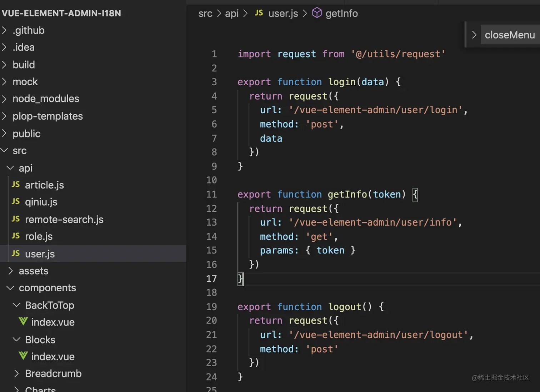Click the '/vue-element-admin/user/login' url string
The height and width of the screenshot is (392, 540).
tap(376, 110)
